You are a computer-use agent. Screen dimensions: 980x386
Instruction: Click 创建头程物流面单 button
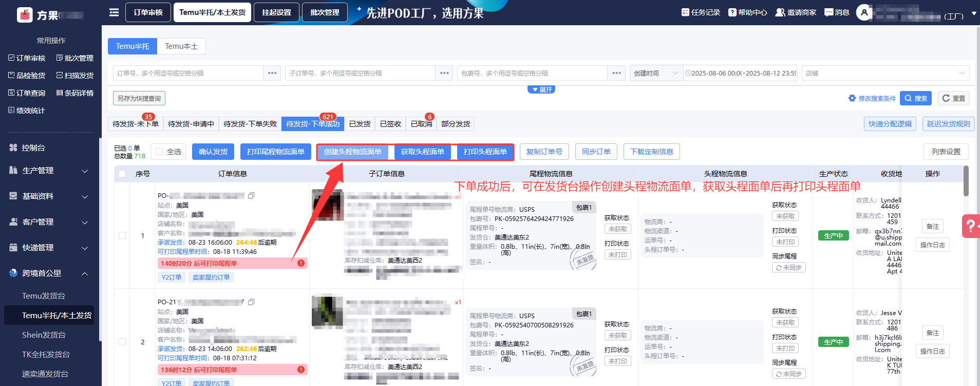click(353, 152)
